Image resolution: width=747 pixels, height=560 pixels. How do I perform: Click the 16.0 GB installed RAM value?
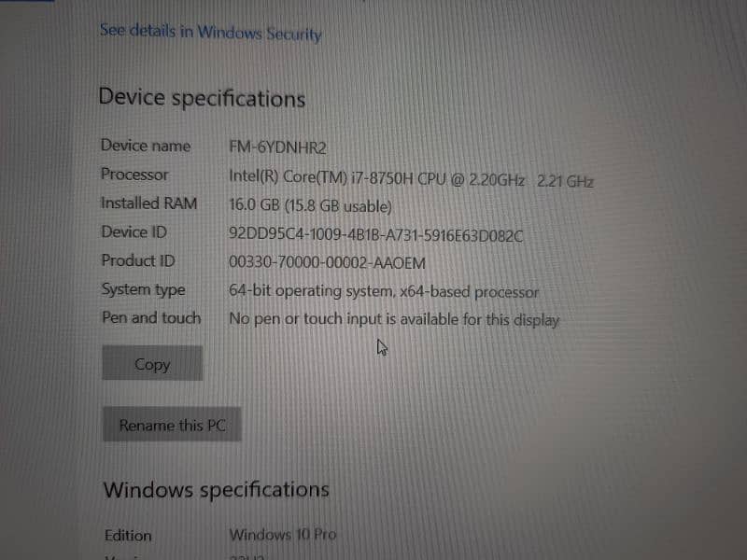click(x=311, y=205)
